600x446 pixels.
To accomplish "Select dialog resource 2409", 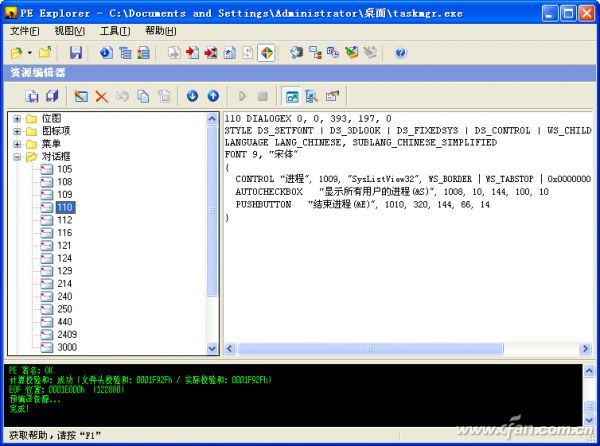I will pyautogui.click(x=67, y=334).
